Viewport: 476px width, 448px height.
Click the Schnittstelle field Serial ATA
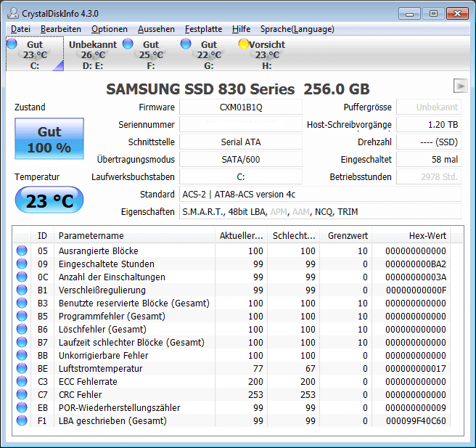tap(241, 142)
